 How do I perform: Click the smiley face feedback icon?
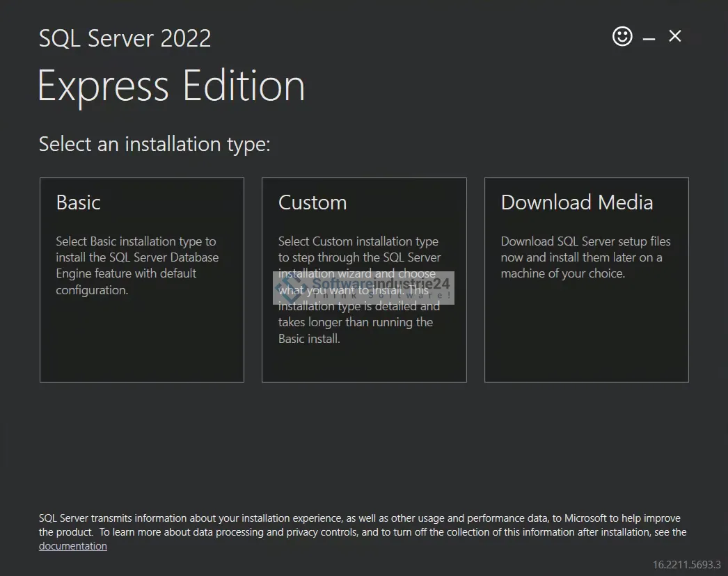[622, 36]
